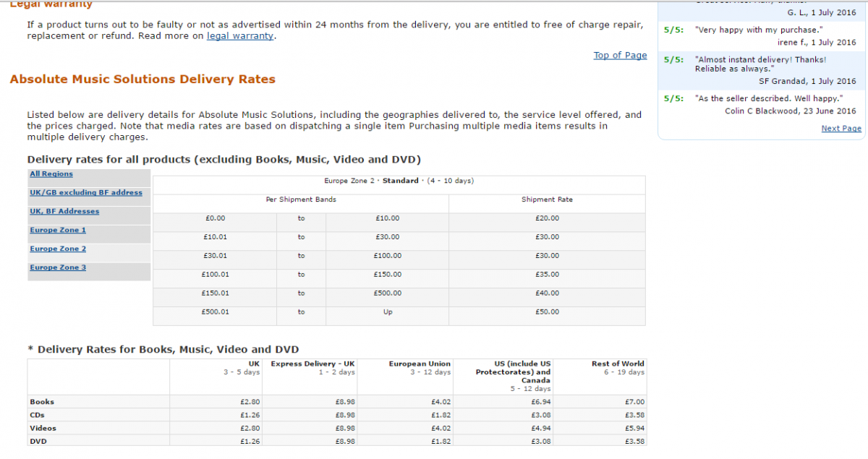Click the European Union column header
This screenshot has width=868, height=459.
(420, 364)
